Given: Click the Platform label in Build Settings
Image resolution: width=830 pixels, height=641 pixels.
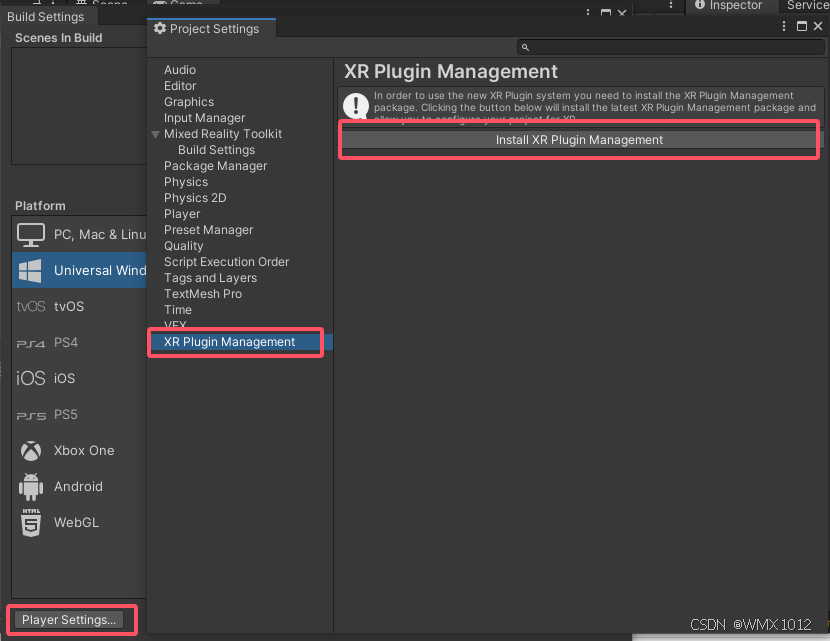Looking at the screenshot, I should coord(40,206).
